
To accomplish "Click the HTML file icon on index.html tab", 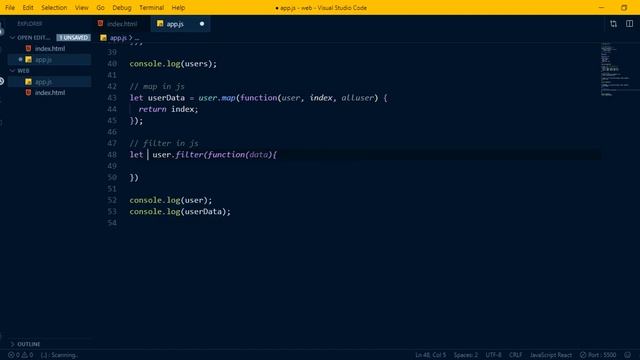I will 100,24.
